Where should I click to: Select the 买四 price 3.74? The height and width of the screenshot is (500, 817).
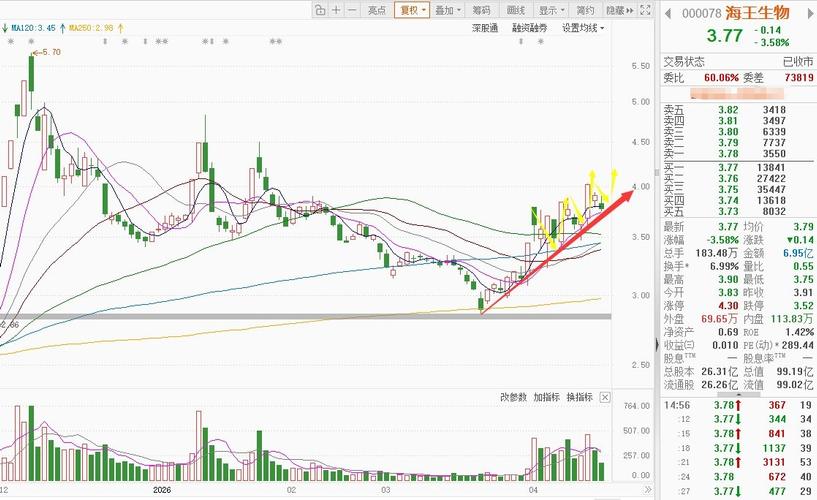pos(728,201)
